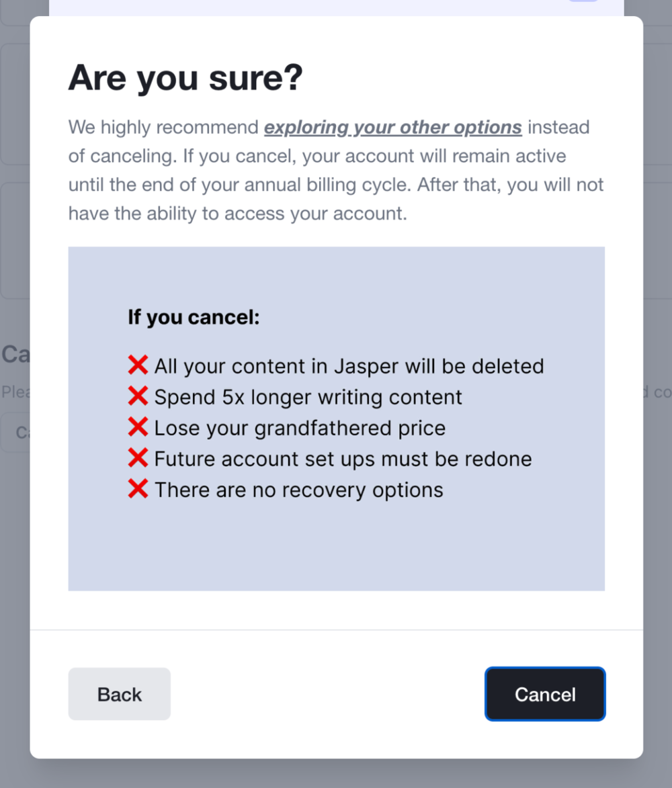Click red X beside "Spend 5x longer" line
Image resolution: width=672 pixels, height=788 pixels.
point(138,396)
